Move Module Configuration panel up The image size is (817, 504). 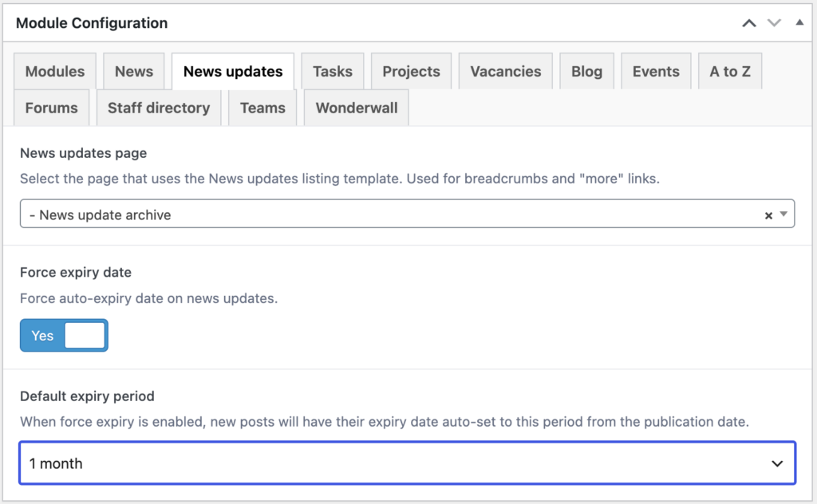click(749, 23)
